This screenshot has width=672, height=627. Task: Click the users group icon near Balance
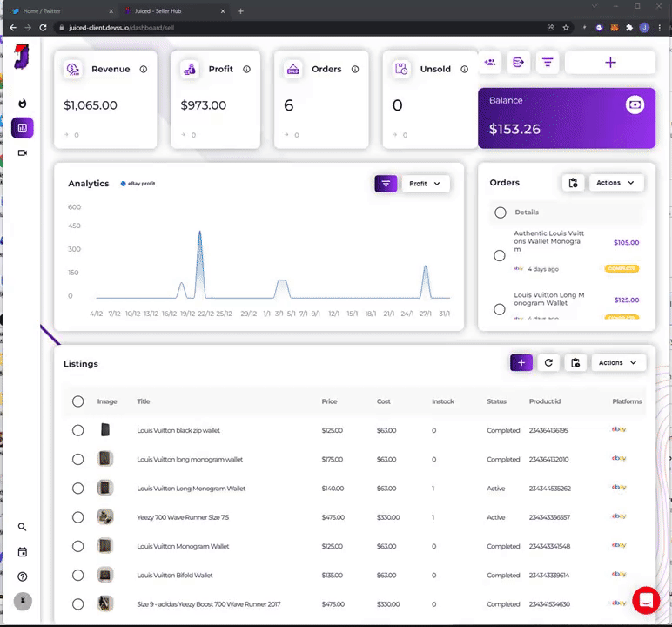490,63
